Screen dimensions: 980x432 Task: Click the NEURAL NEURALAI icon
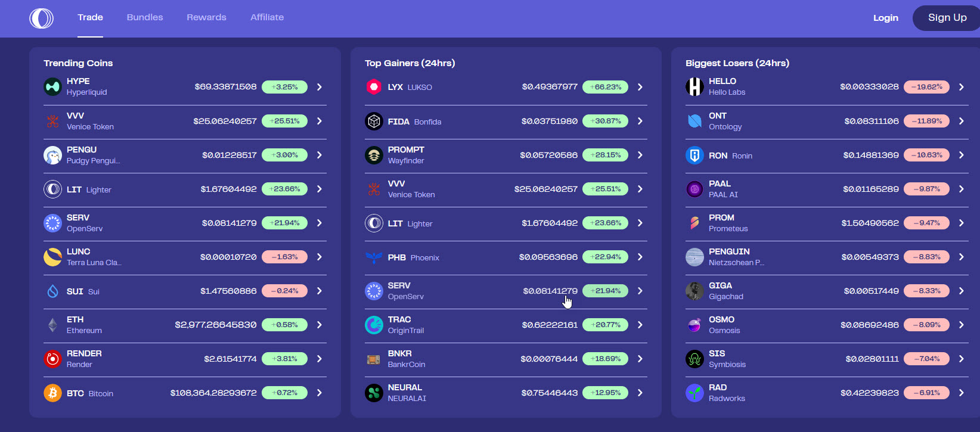[374, 393]
